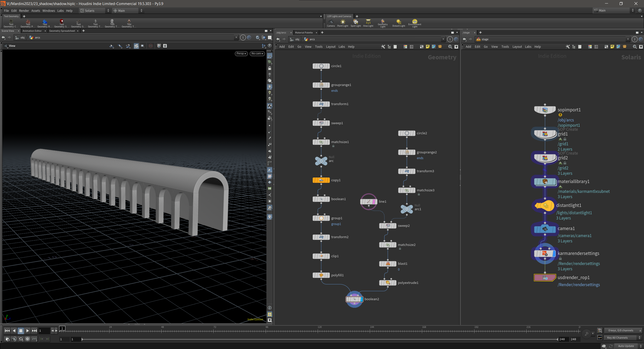Play the animation in reverse

[14, 331]
